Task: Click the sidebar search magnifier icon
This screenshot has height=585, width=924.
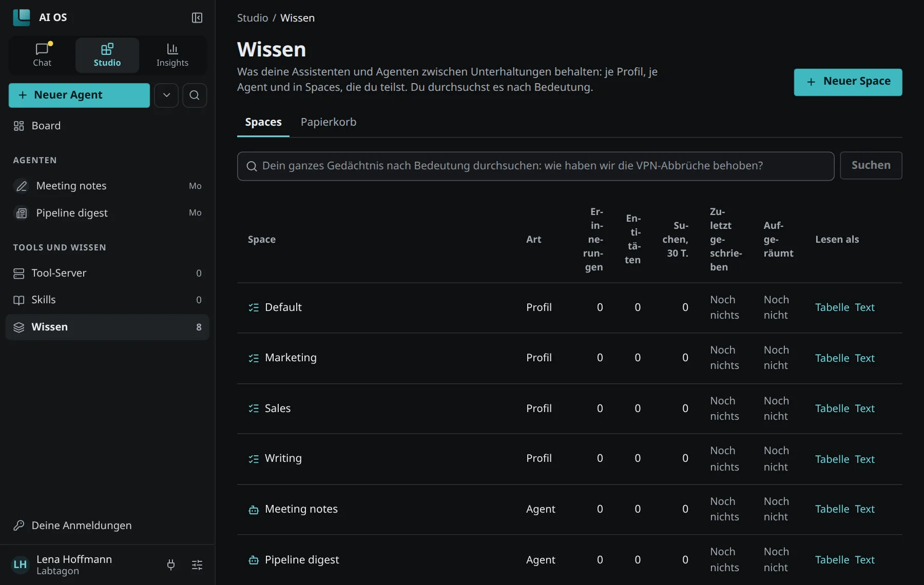Action: click(195, 95)
